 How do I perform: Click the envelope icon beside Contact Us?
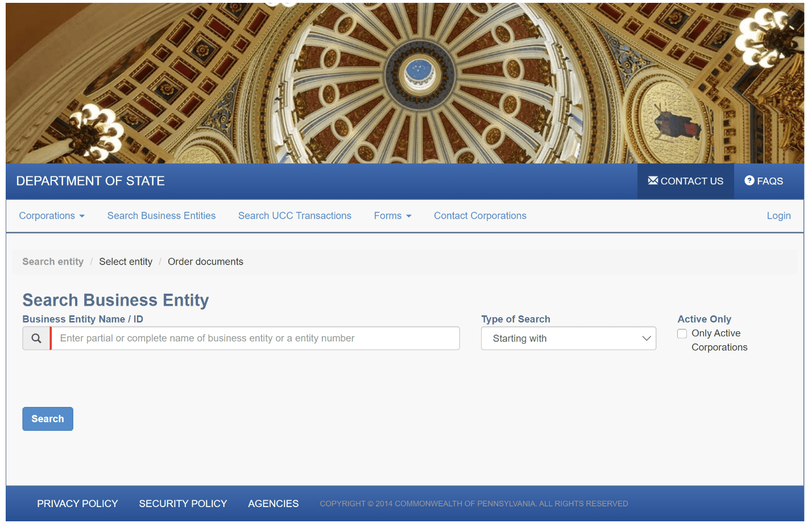click(x=653, y=181)
